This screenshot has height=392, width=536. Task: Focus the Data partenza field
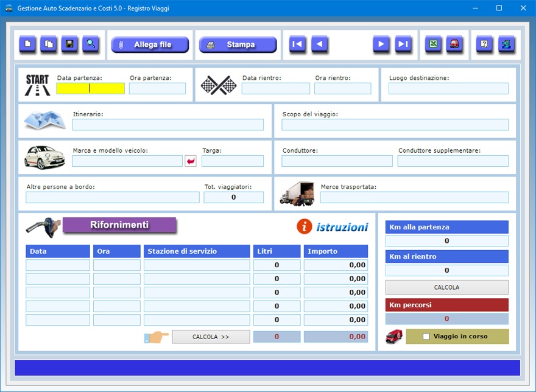click(91, 88)
